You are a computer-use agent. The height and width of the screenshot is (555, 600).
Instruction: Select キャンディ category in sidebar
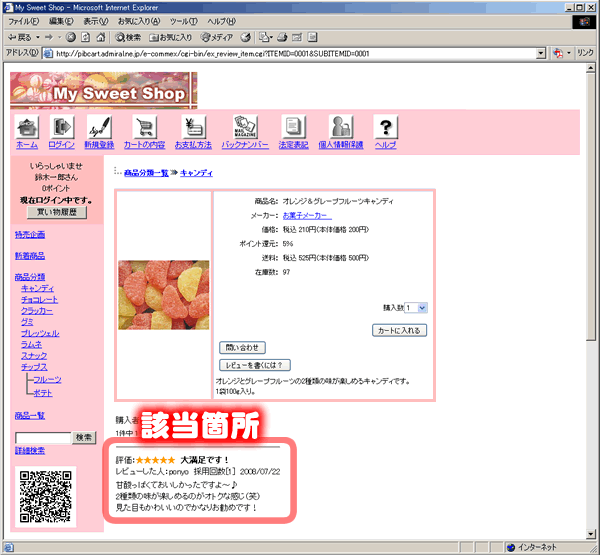tap(38, 288)
